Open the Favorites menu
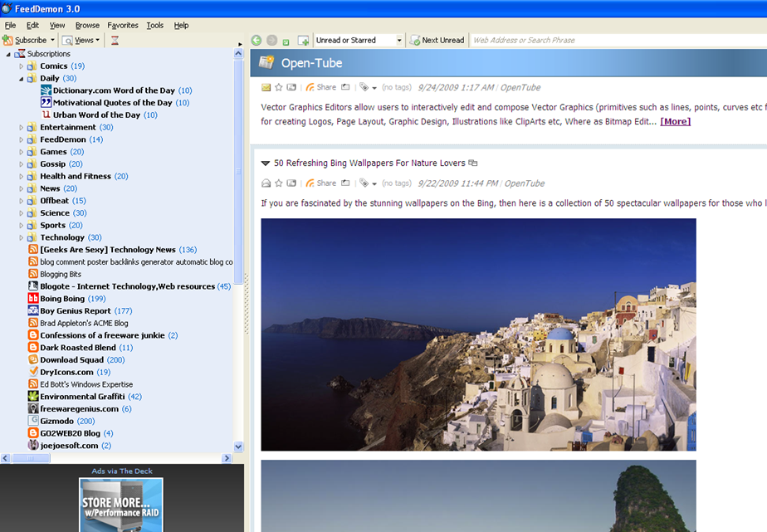This screenshot has height=532, width=767. [x=123, y=26]
